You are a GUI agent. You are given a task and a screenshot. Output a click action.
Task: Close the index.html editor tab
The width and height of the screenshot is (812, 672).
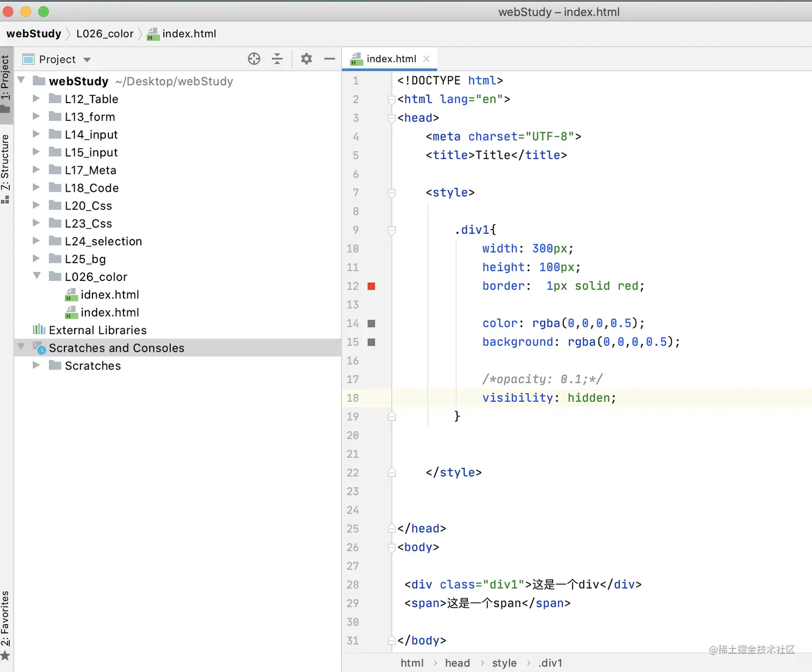[x=427, y=59]
